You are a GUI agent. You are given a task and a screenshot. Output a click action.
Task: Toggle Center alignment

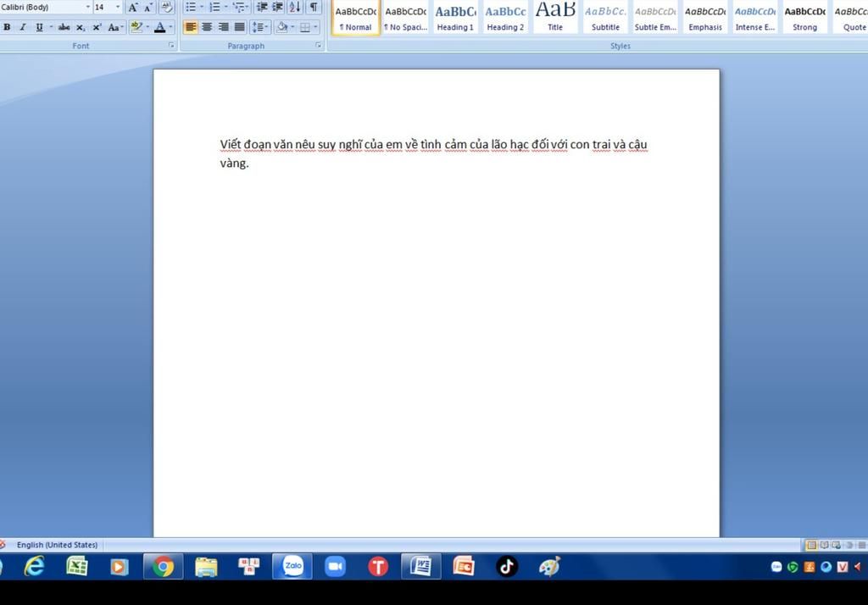pyautogui.click(x=207, y=26)
